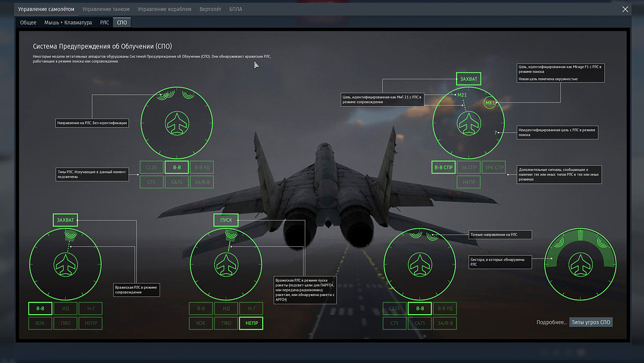The height and width of the screenshot is (363, 644).
Task: Select the Вертолёт controls tab
Action: (x=210, y=10)
